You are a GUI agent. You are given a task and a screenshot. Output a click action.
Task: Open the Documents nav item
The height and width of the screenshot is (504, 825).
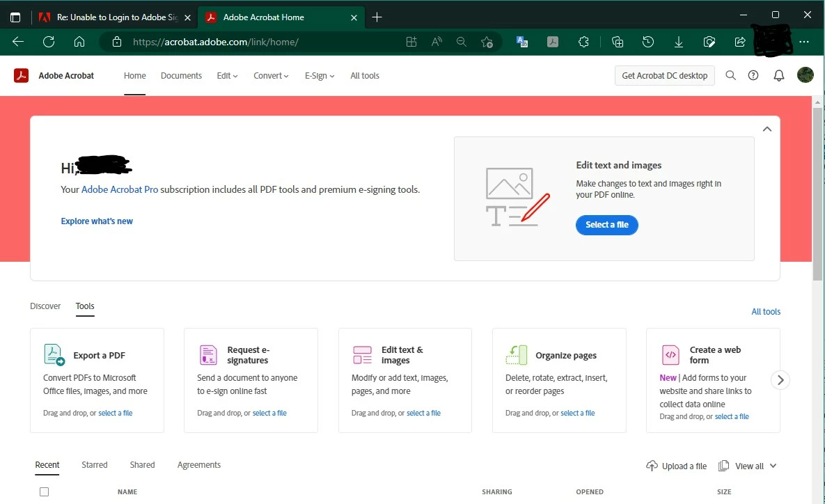pyautogui.click(x=181, y=76)
